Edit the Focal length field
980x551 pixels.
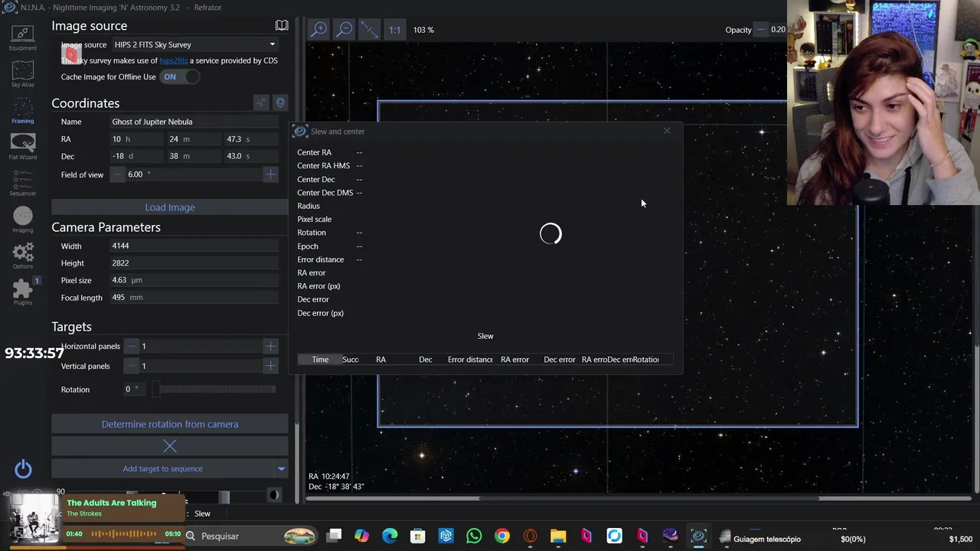click(x=194, y=298)
